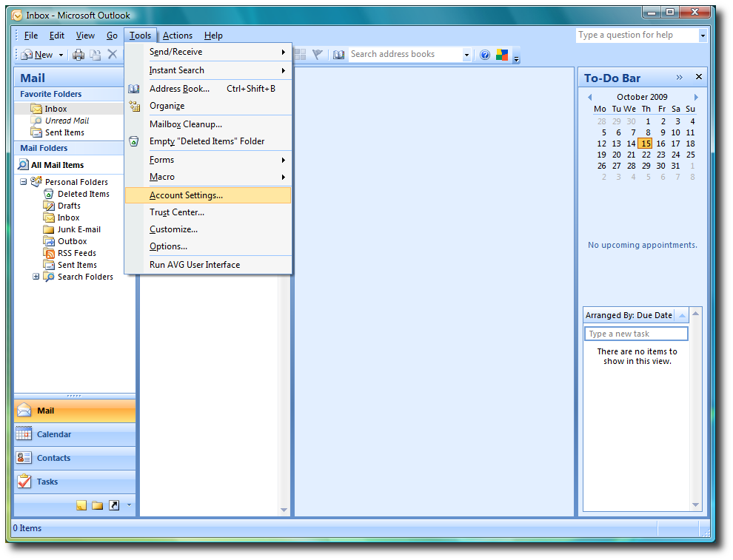
Task: Go to next month in calendar
Action: pyautogui.click(x=696, y=97)
